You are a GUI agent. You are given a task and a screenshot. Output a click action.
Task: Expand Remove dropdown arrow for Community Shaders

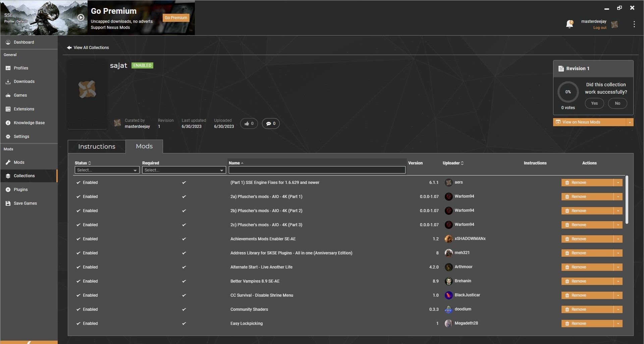[618, 309]
